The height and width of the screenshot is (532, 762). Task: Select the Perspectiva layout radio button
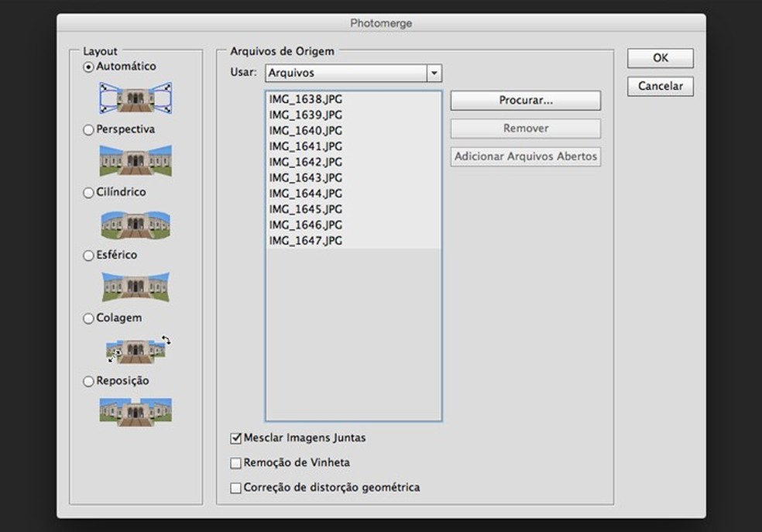[88, 130]
